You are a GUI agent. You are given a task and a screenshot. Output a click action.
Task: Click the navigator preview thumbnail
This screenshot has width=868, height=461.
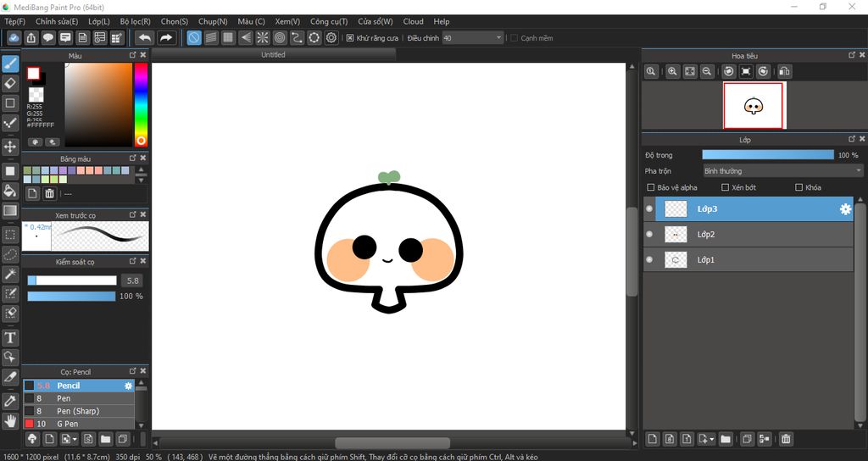tap(754, 105)
